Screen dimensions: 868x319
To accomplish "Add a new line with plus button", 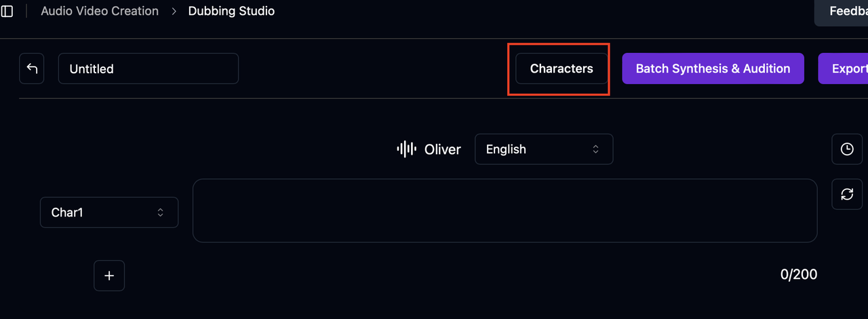I will [x=109, y=276].
